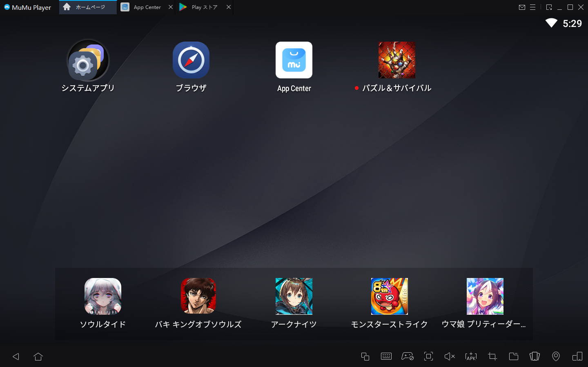Toggle the muted speaker volume icon

(x=450, y=356)
